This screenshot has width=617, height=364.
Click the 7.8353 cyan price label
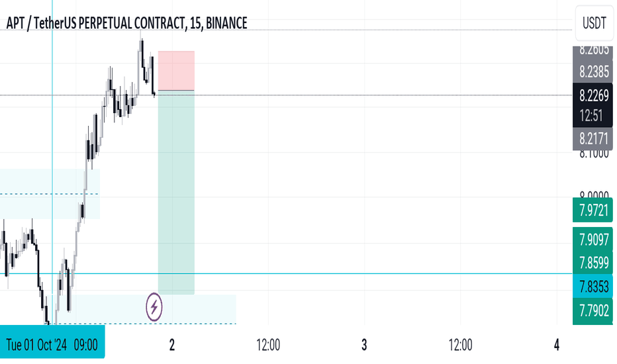593,287
